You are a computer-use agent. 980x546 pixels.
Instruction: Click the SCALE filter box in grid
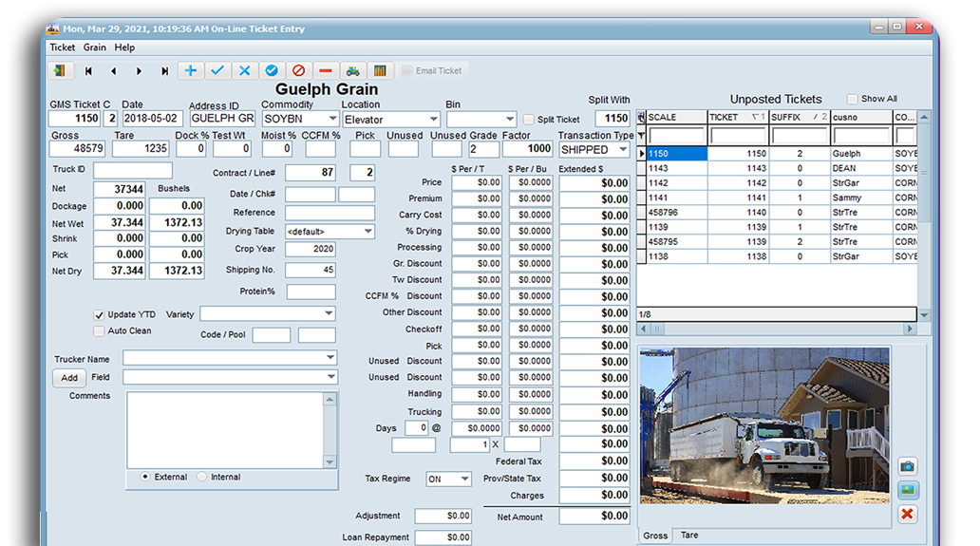(x=676, y=135)
